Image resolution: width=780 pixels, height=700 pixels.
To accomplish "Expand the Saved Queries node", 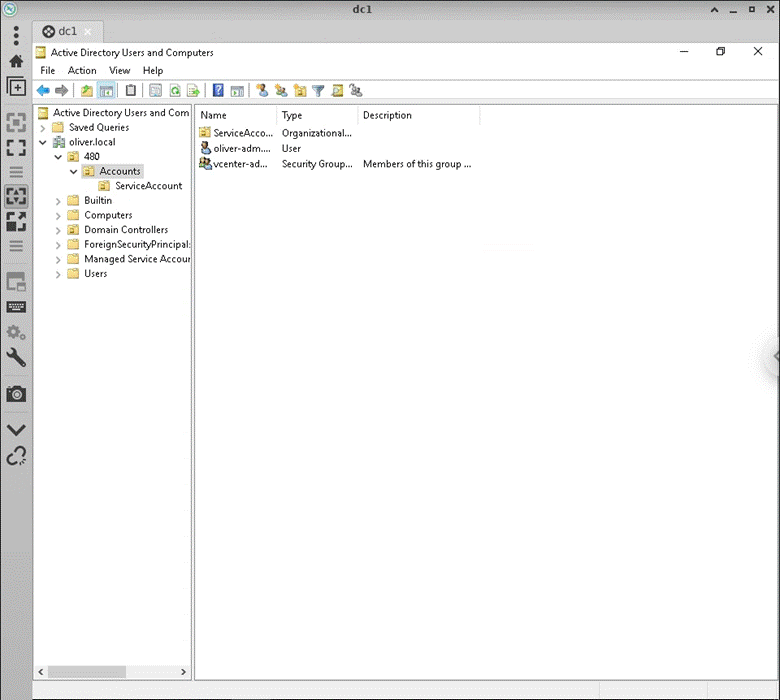I will (x=43, y=128).
